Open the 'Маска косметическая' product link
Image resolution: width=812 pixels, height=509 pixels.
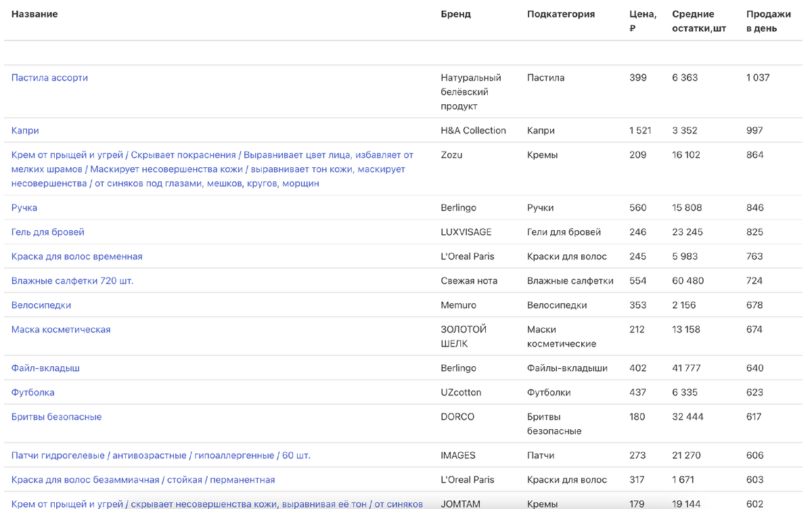[61, 330]
